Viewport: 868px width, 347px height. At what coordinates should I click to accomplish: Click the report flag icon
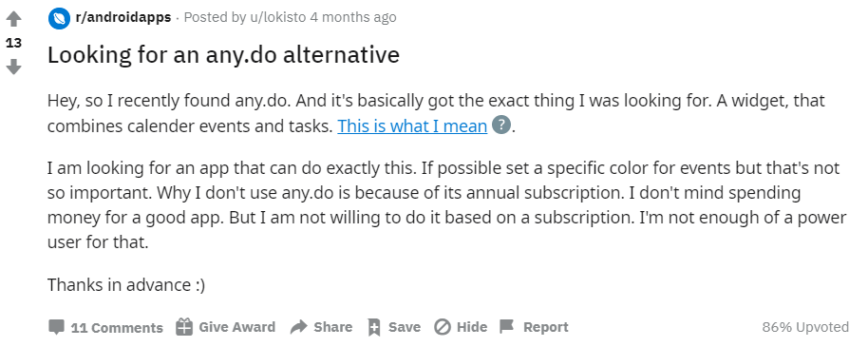pos(506,326)
